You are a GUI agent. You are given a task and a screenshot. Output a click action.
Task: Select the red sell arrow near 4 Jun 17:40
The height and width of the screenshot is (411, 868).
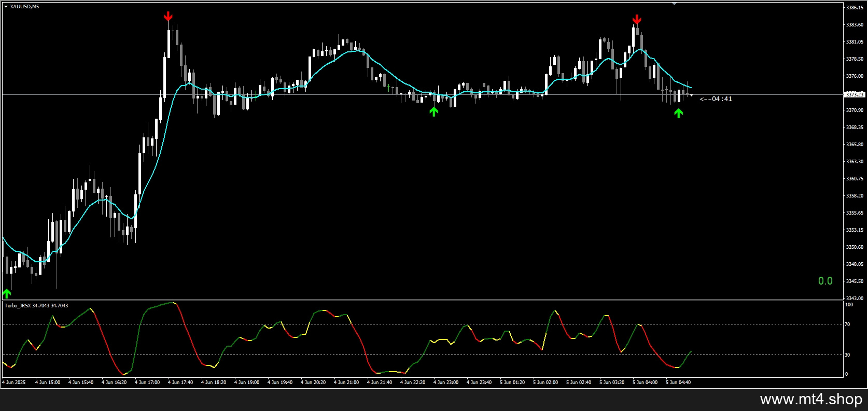coord(168,17)
